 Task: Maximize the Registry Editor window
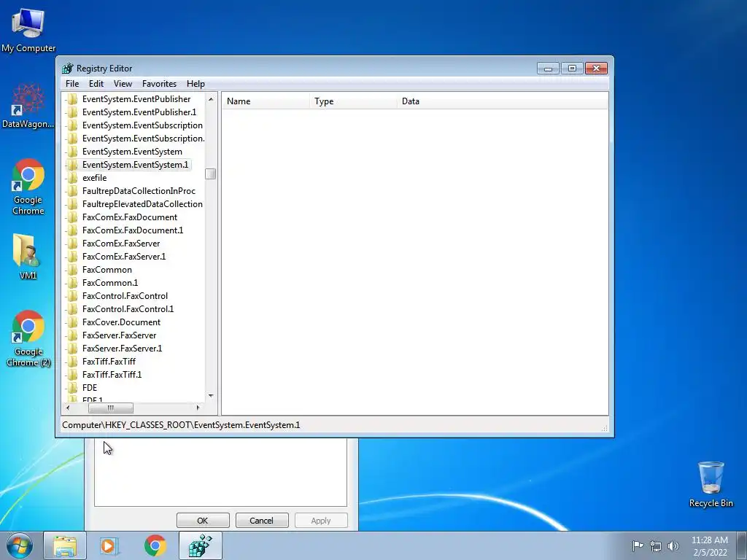pos(572,69)
